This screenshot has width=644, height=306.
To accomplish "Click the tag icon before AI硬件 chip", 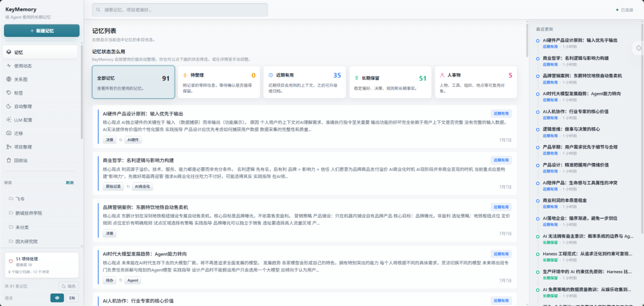I will click(x=120, y=140).
